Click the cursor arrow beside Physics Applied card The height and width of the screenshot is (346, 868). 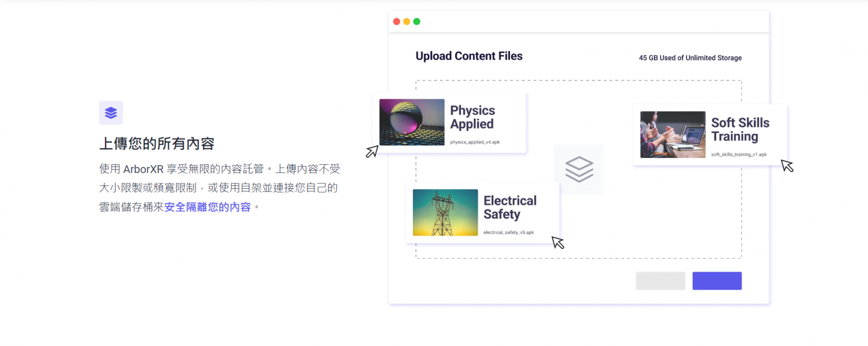coord(372,151)
